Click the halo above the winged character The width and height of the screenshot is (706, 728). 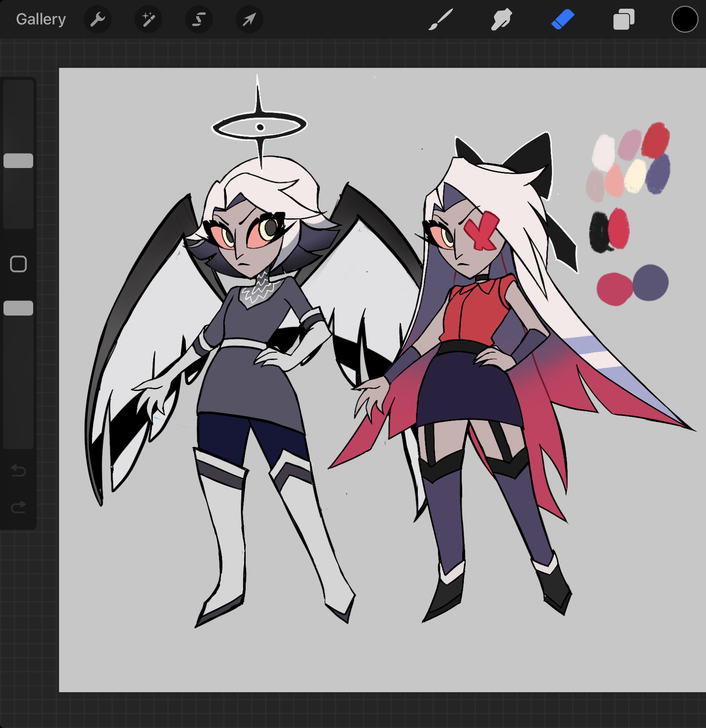[x=260, y=127]
